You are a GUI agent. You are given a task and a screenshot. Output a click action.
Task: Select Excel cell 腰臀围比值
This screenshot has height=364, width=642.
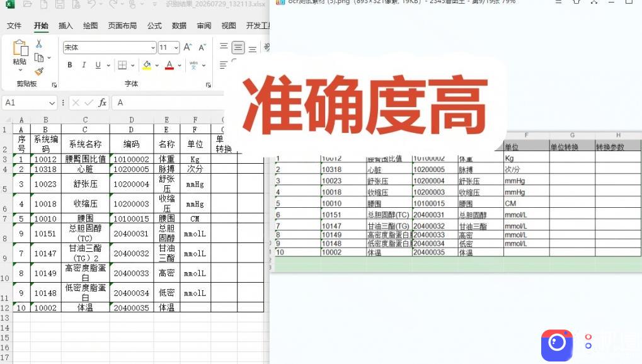86,159
